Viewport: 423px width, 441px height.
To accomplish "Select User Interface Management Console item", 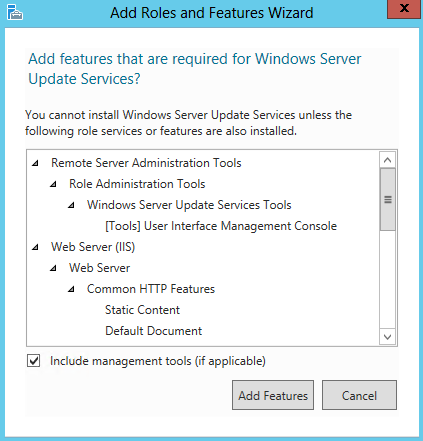I will click(x=221, y=226).
